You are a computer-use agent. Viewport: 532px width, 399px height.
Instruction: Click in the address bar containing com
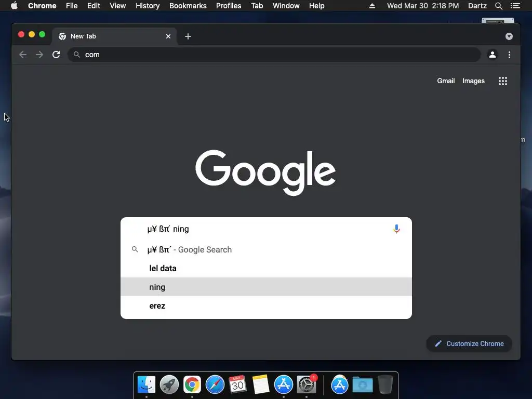pyautogui.click(x=274, y=55)
